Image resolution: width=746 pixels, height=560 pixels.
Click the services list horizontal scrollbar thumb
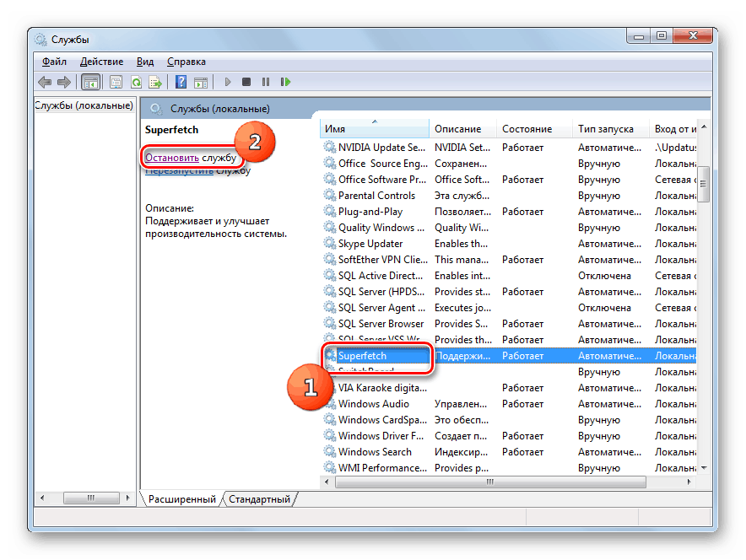[490, 482]
